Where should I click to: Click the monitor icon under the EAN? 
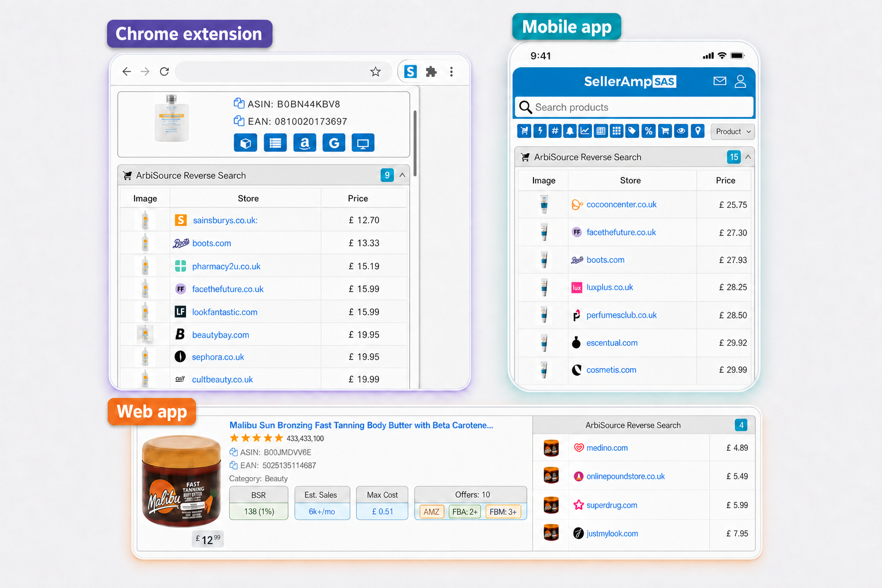(x=363, y=143)
